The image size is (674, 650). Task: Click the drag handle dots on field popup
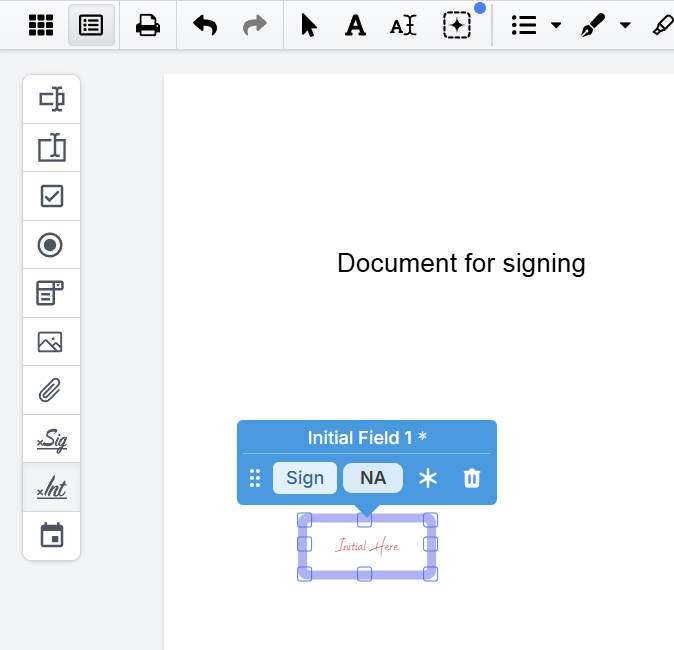pyautogui.click(x=255, y=478)
